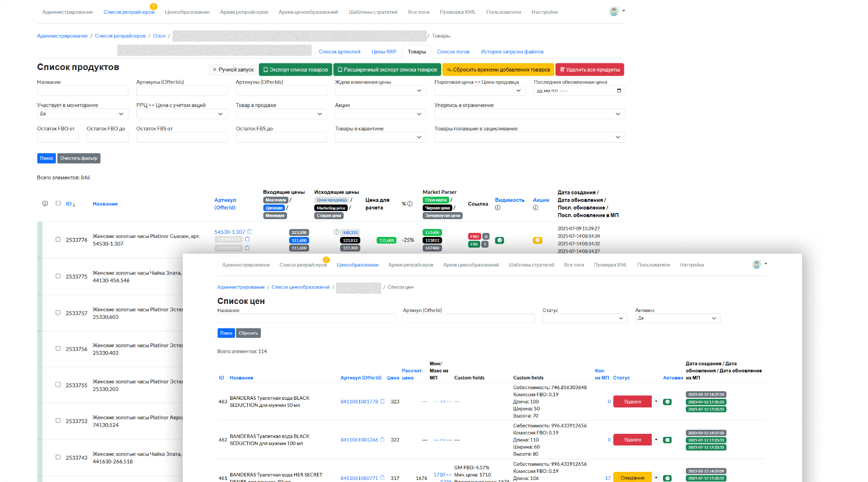Image resolution: width=868 pixels, height=482 pixels.
Task: Open the FBO link badge for product 2533776
Action: (474, 236)
